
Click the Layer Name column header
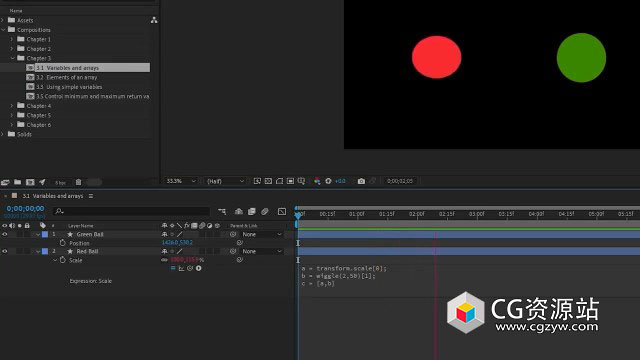[81, 226]
